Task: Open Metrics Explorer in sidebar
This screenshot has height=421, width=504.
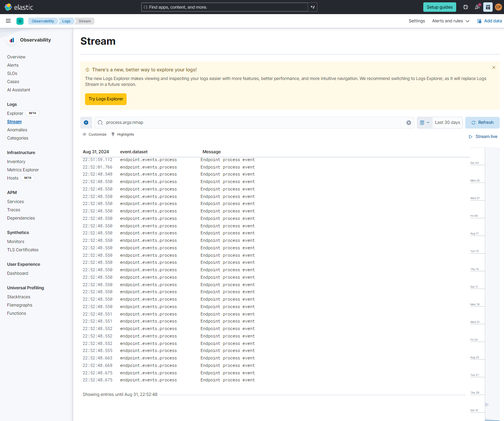Action: 23,170
